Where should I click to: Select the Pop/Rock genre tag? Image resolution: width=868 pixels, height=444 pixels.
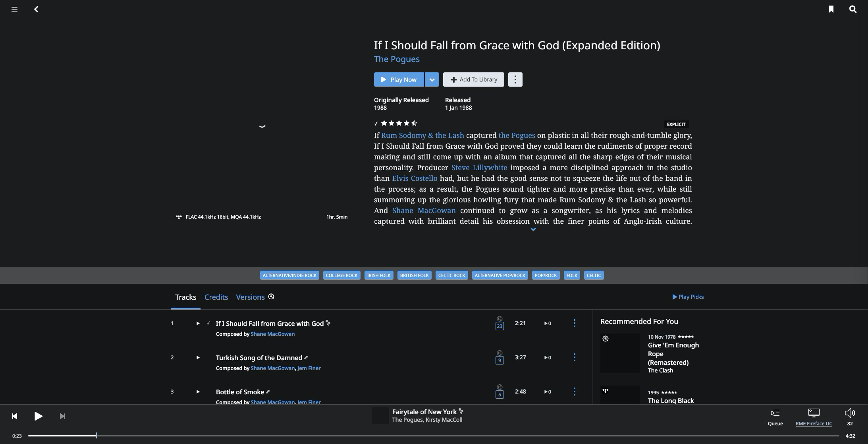[546, 275]
